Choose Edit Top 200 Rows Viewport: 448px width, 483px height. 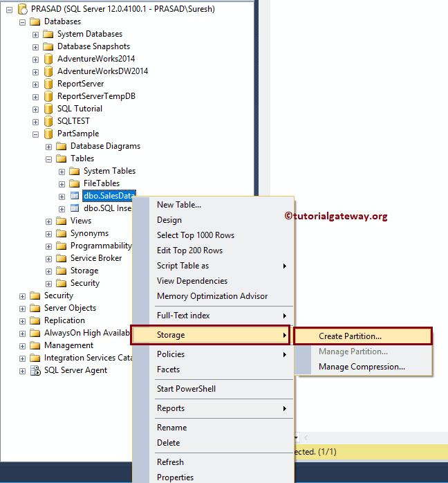coord(214,250)
